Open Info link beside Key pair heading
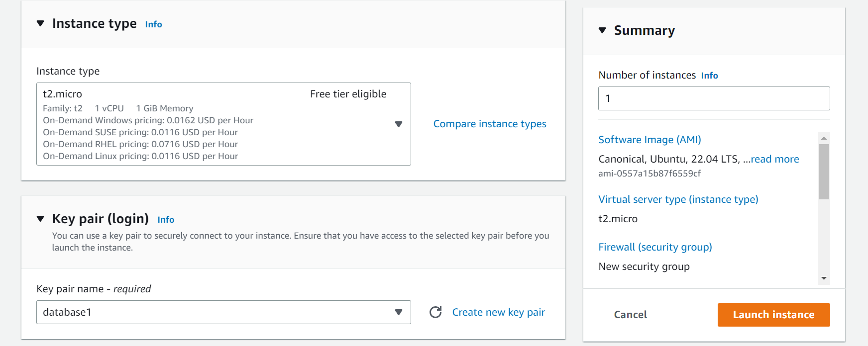Image resolution: width=868 pixels, height=346 pixels. (x=166, y=220)
